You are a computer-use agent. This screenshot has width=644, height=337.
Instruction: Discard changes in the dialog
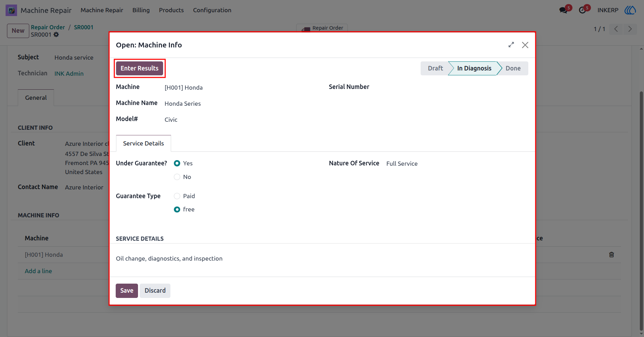155,291
